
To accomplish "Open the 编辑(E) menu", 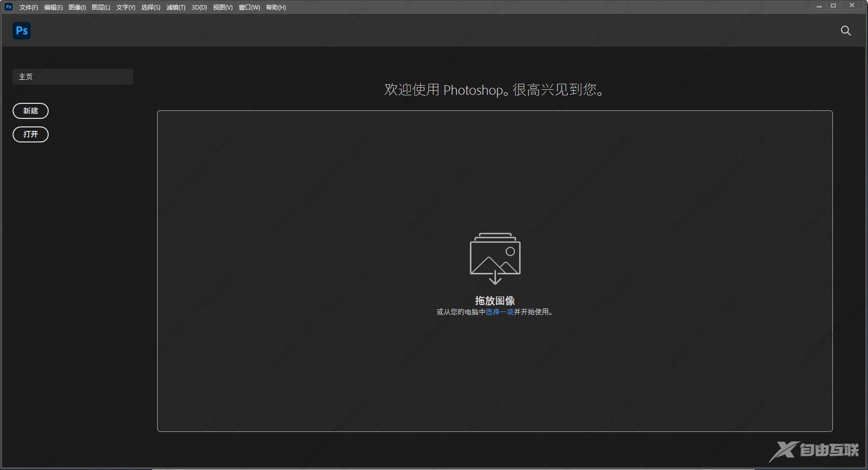I will [53, 8].
